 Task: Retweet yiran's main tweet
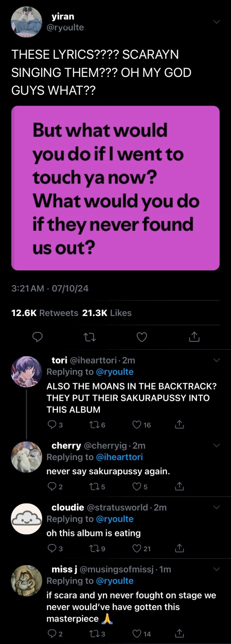89,337
